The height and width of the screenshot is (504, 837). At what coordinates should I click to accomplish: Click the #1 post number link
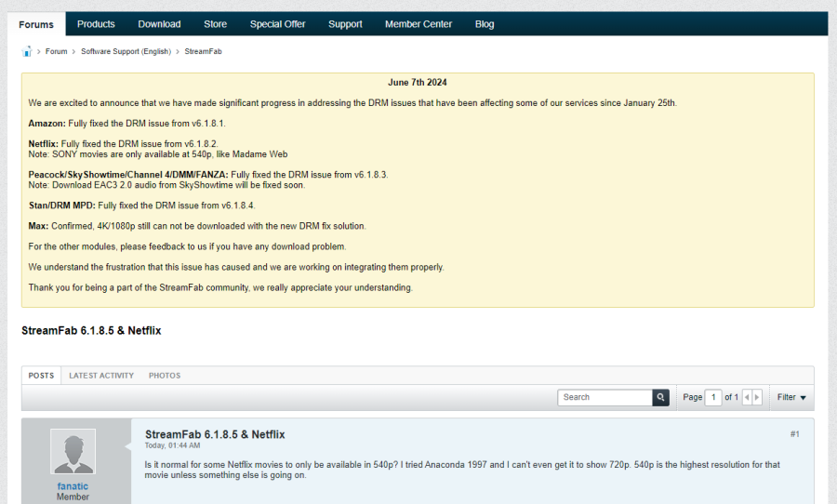[x=795, y=434]
